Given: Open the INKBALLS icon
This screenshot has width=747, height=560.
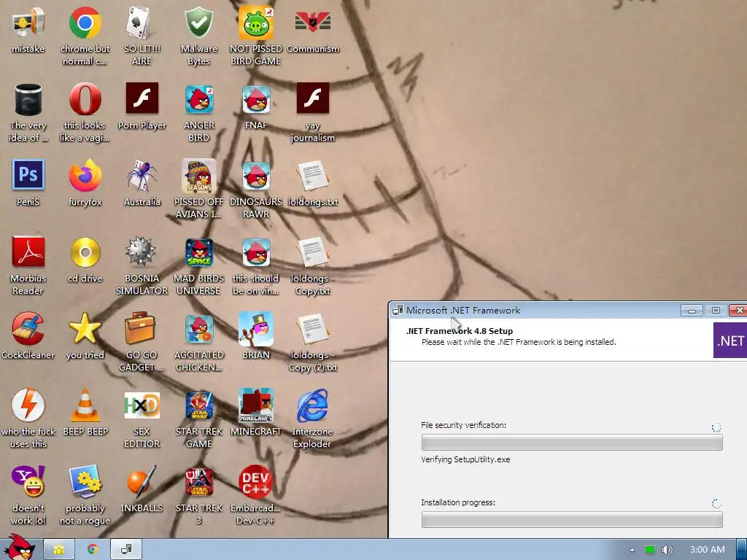Looking at the screenshot, I should (x=142, y=482).
